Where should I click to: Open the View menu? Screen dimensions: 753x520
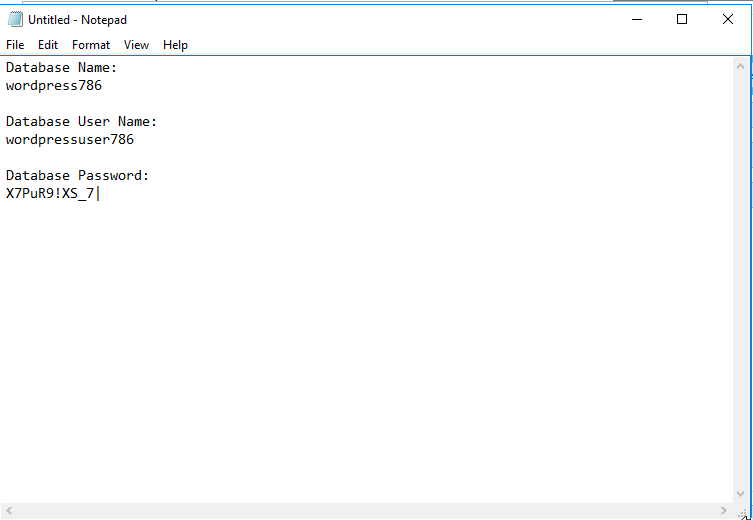click(136, 45)
